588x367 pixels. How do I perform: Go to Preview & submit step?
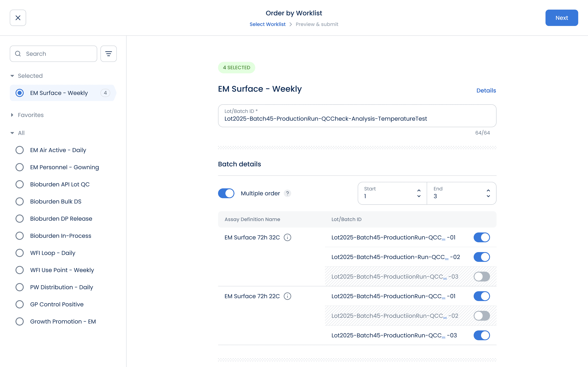(317, 24)
